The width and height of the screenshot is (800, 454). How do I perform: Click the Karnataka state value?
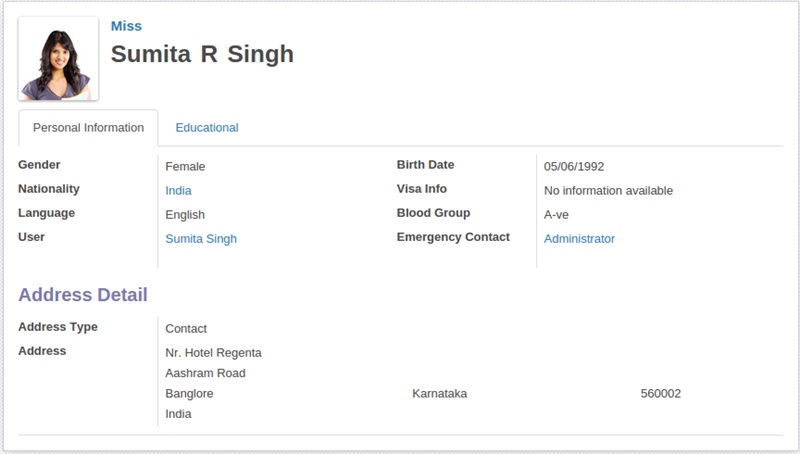pos(439,394)
